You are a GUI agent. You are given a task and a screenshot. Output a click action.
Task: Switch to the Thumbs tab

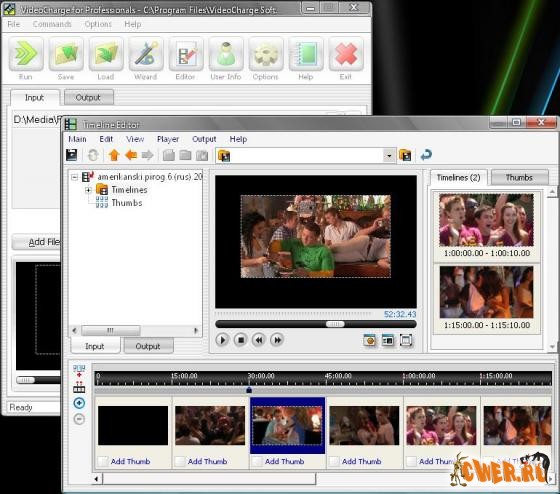click(x=519, y=178)
